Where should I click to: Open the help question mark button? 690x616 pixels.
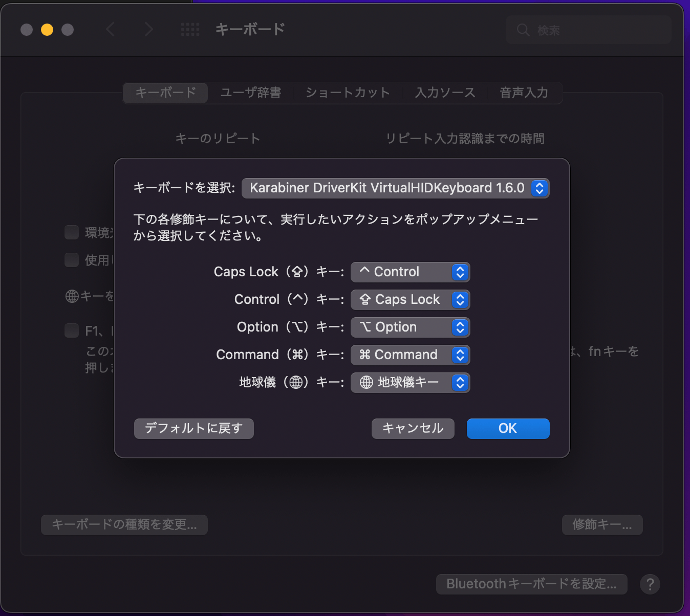click(x=650, y=584)
